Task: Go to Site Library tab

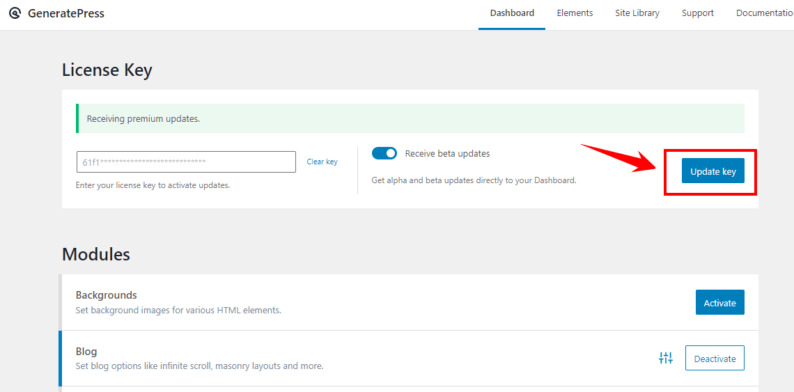Action: pyautogui.click(x=637, y=14)
